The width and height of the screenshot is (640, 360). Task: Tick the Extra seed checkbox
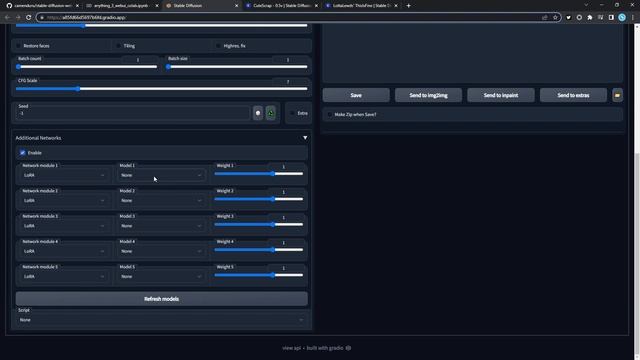pos(292,113)
